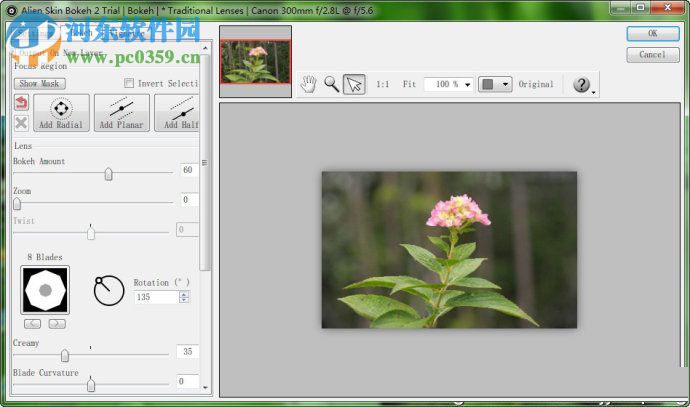
Task: Go to previous blade shape
Action: [x=33, y=324]
